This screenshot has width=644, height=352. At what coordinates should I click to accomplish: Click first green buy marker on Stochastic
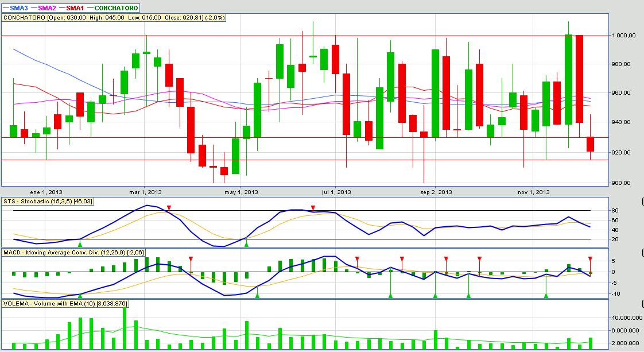[80, 244]
